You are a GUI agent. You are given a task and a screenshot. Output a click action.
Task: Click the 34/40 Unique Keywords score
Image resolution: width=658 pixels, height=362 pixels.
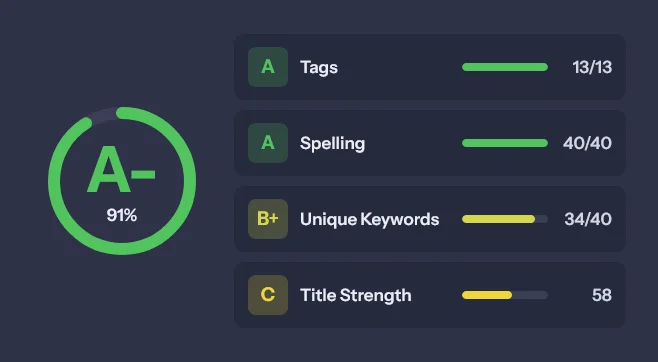pyautogui.click(x=588, y=219)
